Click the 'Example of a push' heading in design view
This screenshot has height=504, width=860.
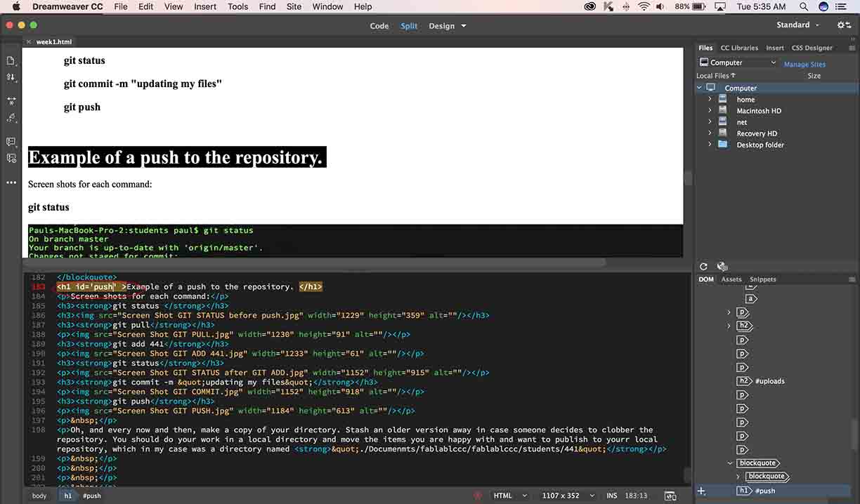[176, 157]
